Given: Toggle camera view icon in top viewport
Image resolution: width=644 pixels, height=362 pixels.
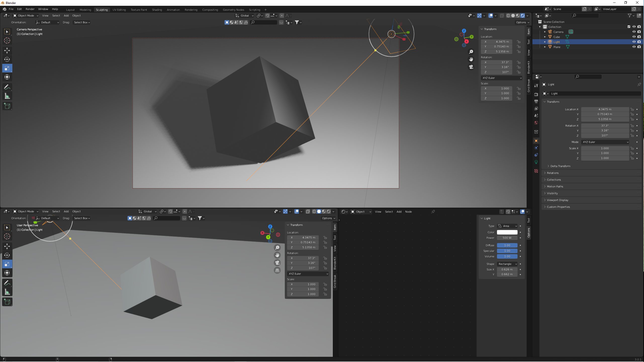Looking at the screenshot, I should click(471, 67).
